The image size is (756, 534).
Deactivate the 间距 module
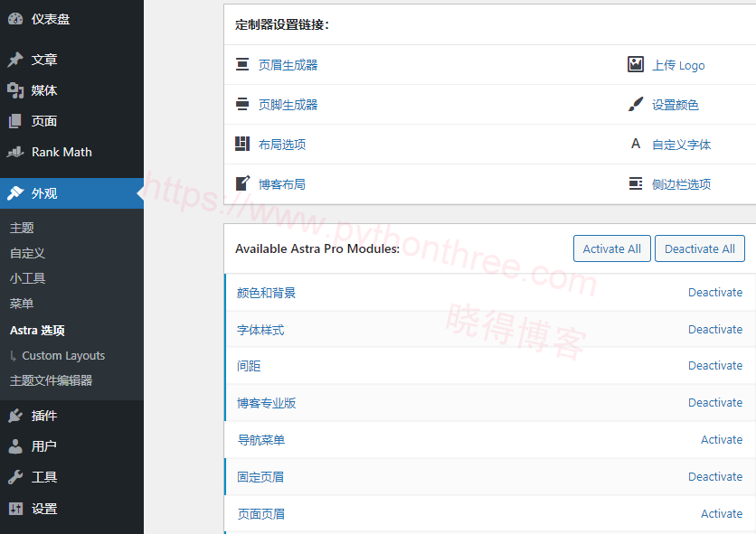[x=715, y=366]
